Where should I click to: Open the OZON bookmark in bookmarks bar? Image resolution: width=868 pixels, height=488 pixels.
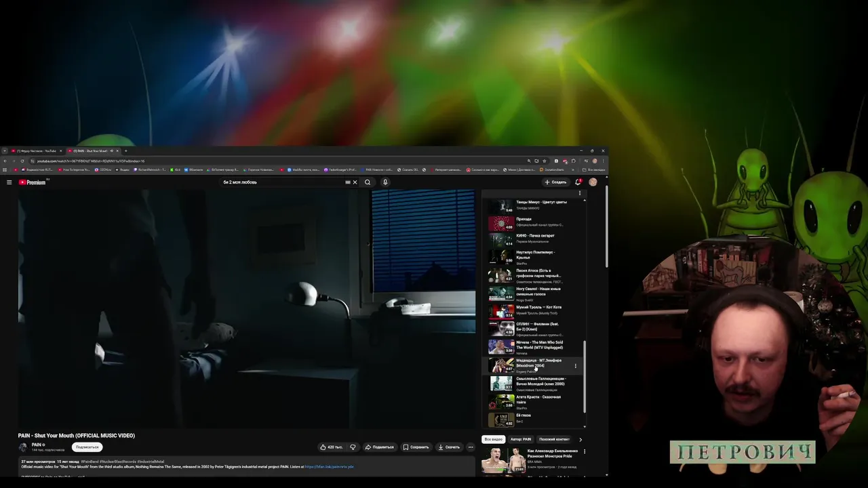click(103, 169)
